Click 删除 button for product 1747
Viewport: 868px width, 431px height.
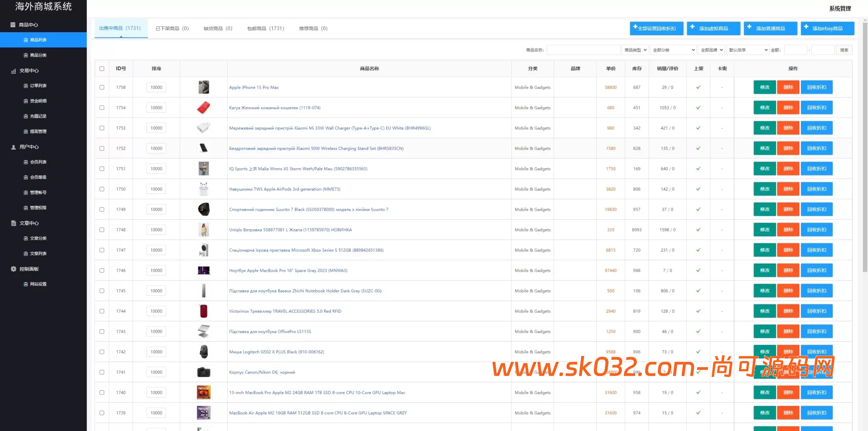788,250
